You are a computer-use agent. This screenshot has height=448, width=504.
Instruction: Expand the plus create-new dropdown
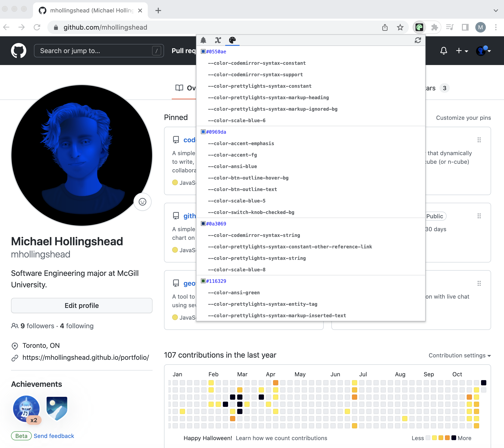[x=462, y=51]
